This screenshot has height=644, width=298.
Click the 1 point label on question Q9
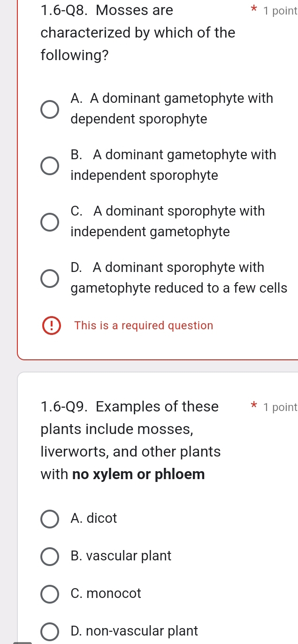(x=282, y=407)
